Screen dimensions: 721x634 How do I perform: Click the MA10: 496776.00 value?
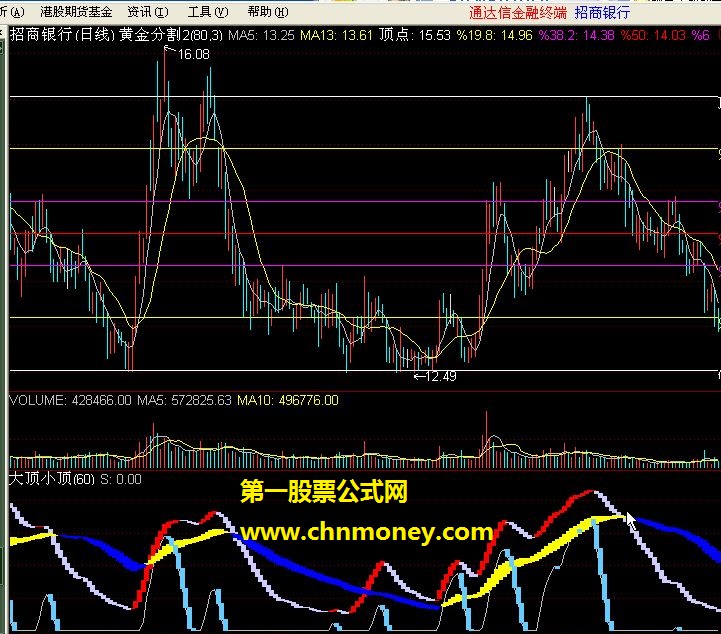[x=288, y=400]
